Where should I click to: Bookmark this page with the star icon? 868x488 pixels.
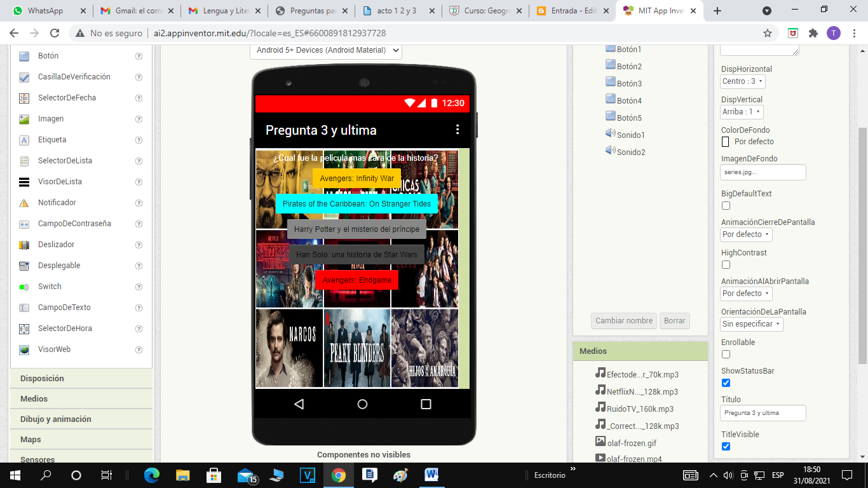(x=768, y=33)
